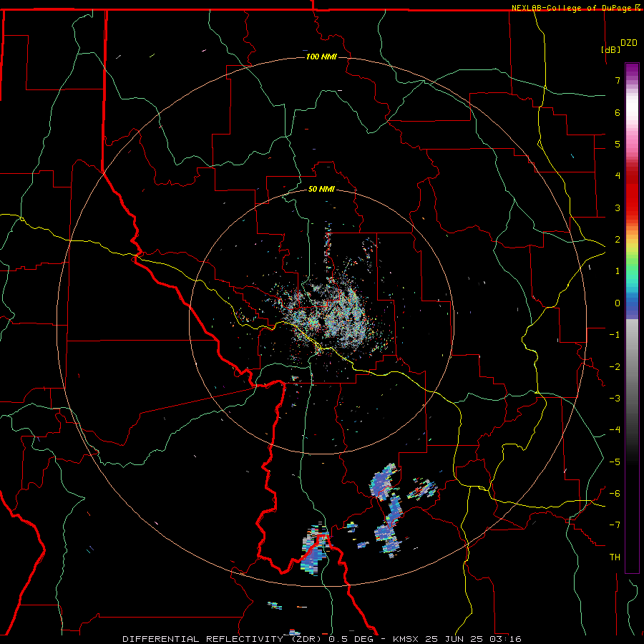Click the -3 tick on the color scale

pyautogui.click(x=615, y=399)
